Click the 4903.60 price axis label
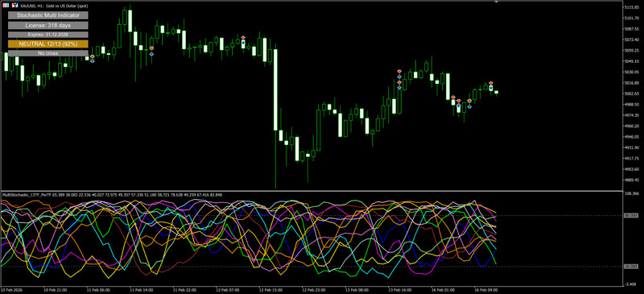Viewport: 644px width, 294px height. point(632,169)
